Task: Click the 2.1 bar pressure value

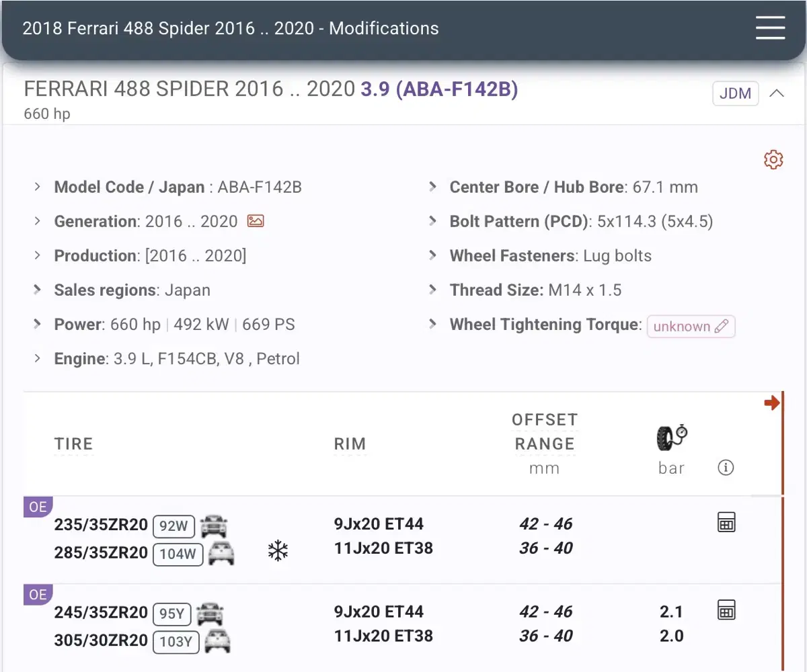Action: [x=671, y=612]
